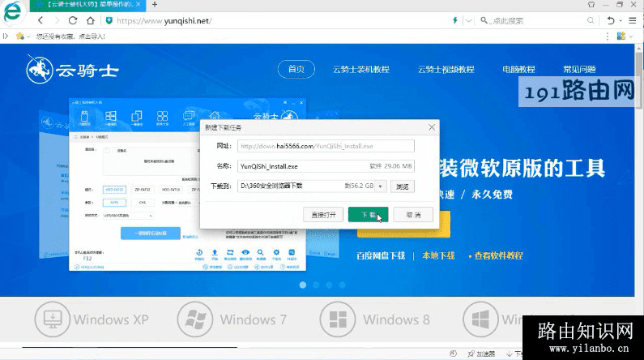Click the 360 browser logo at top-left

pos(13,12)
